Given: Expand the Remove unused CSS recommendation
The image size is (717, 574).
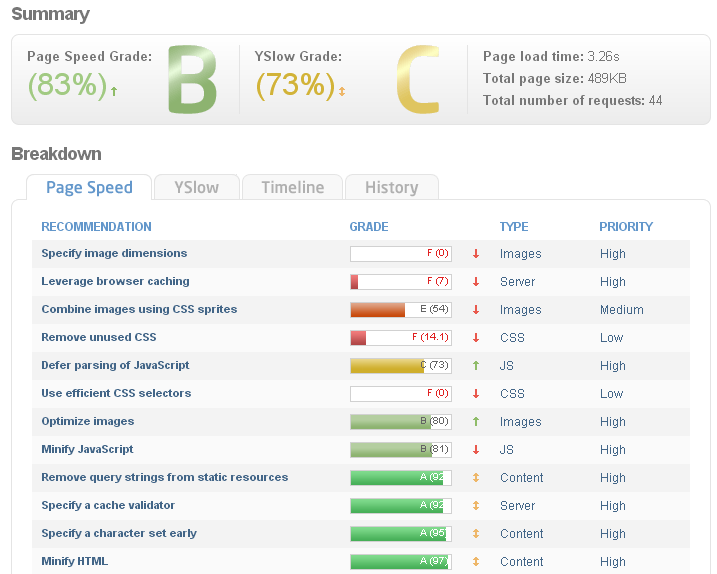Looking at the screenshot, I should coord(99,338).
